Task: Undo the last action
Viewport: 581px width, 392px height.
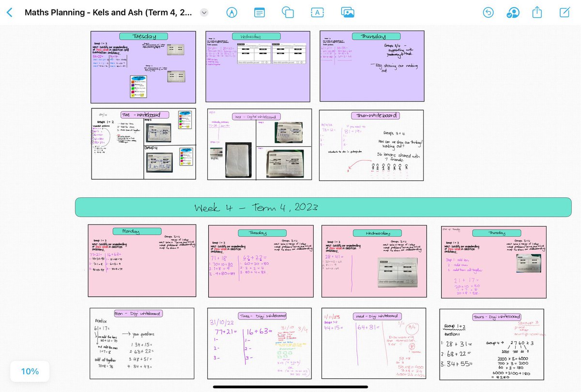Action: [x=489, y=13]
